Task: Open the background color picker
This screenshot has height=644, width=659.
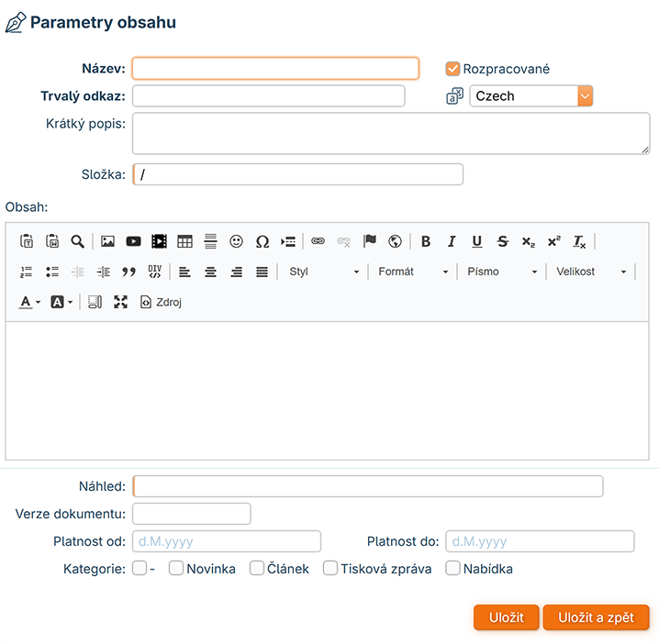Action: (61, 302)
